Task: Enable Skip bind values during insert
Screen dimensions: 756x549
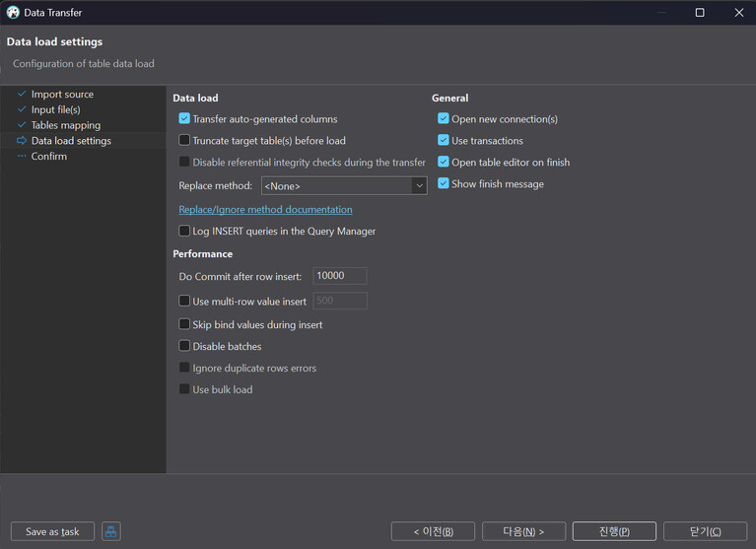Action: (184, 324)
